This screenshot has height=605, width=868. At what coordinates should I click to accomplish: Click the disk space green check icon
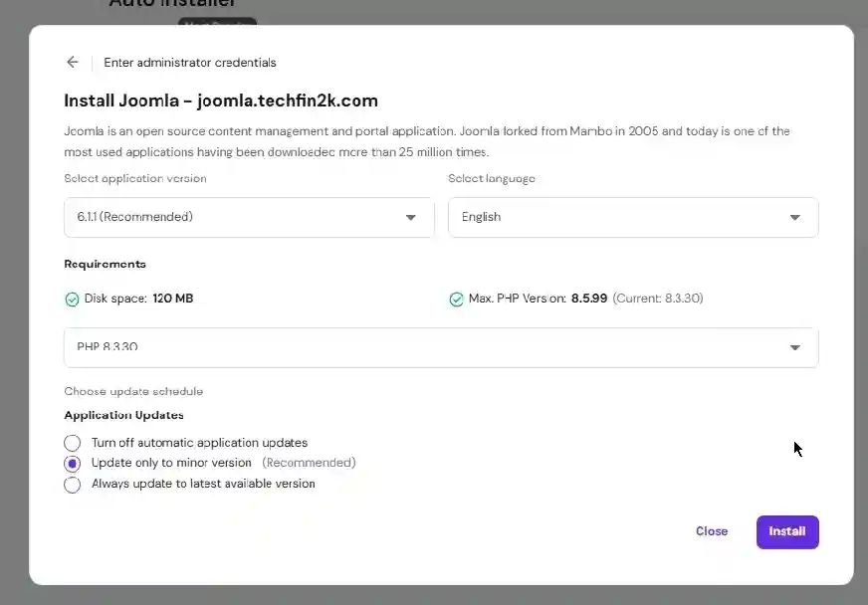click(72, 300)
